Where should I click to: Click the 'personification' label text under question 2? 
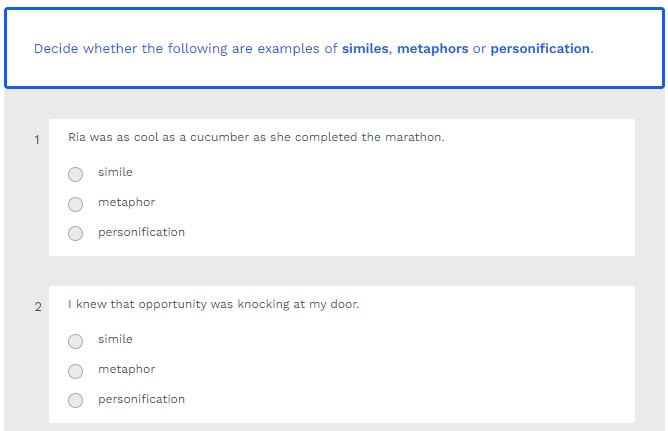[x=141, y=399]
